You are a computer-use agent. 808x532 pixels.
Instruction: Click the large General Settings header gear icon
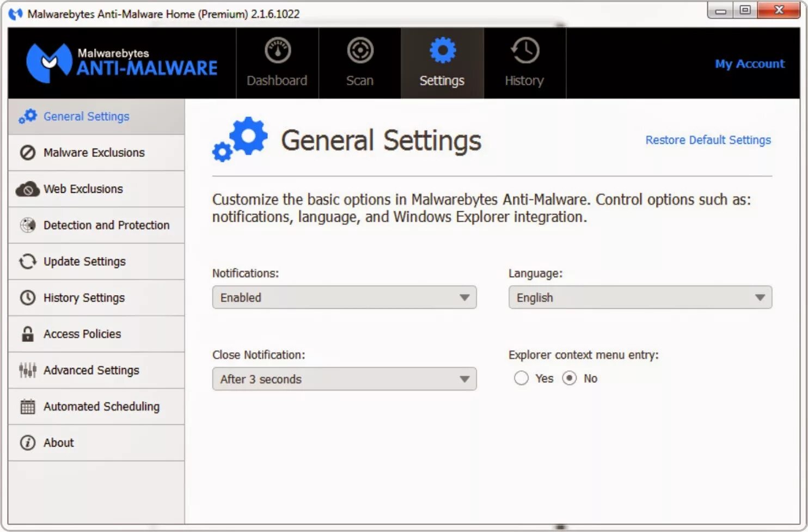(x=240, y=139)
